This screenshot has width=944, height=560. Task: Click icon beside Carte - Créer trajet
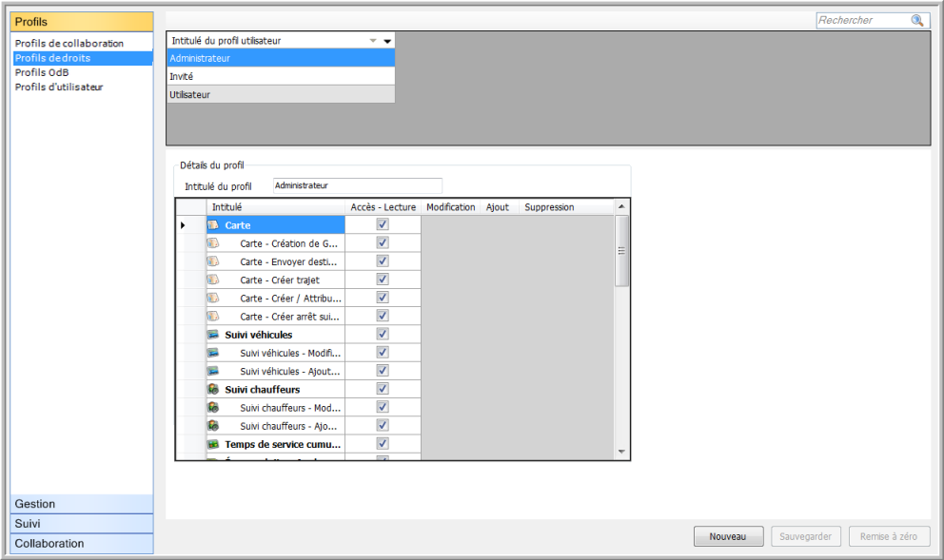(214, 280)
